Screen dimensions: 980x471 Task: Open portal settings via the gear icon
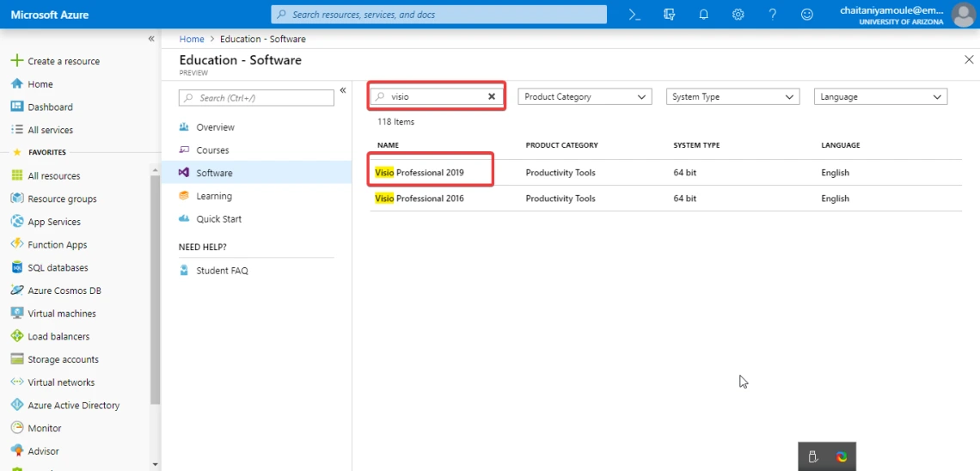click(x=738, y=15)
